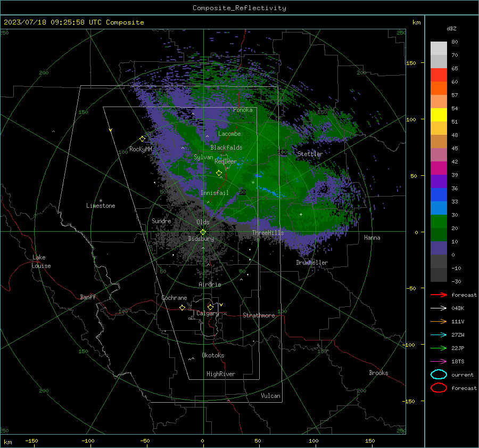Click the white 04DK arrow icon
This screenshot has height=448, width=479.
tap(439, 308)
